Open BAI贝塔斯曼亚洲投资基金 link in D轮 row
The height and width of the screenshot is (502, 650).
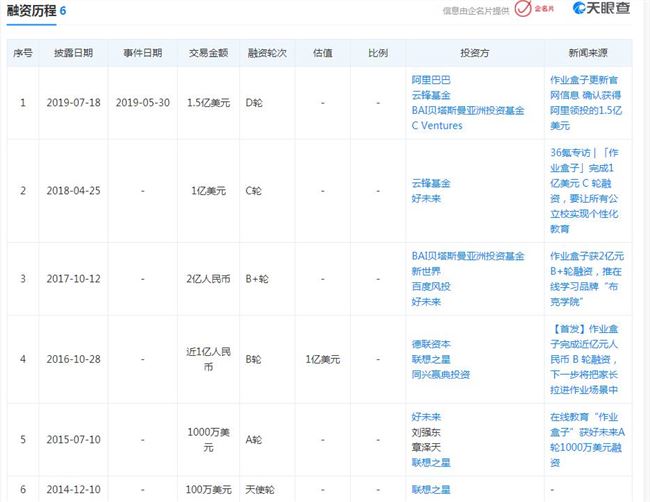468,110
